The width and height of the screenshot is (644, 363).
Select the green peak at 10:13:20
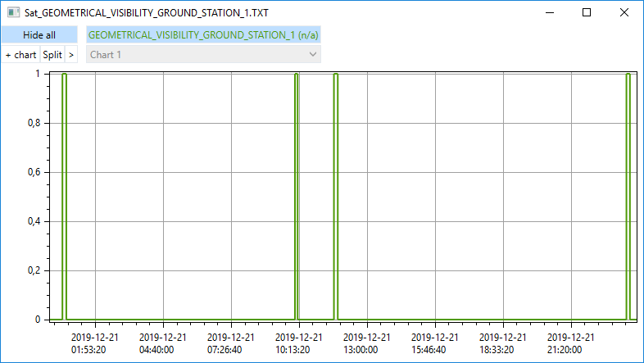(297, 75)
